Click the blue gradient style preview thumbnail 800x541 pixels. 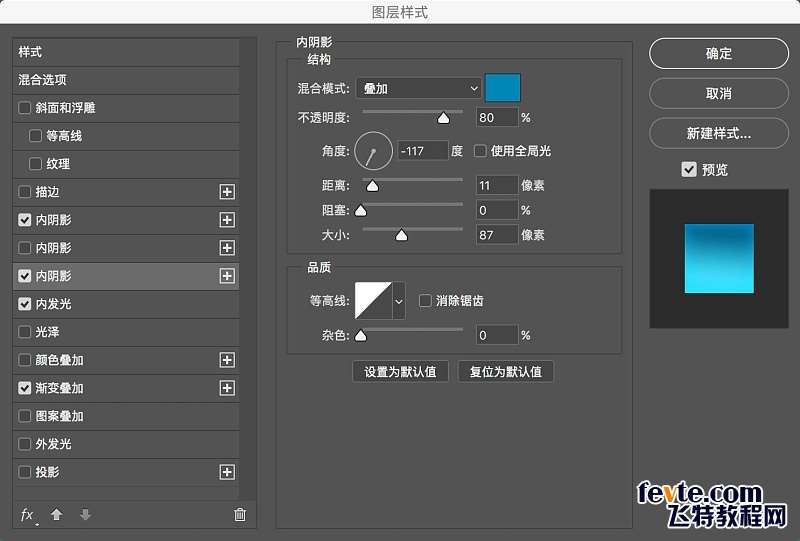click(x=719, y=259)
